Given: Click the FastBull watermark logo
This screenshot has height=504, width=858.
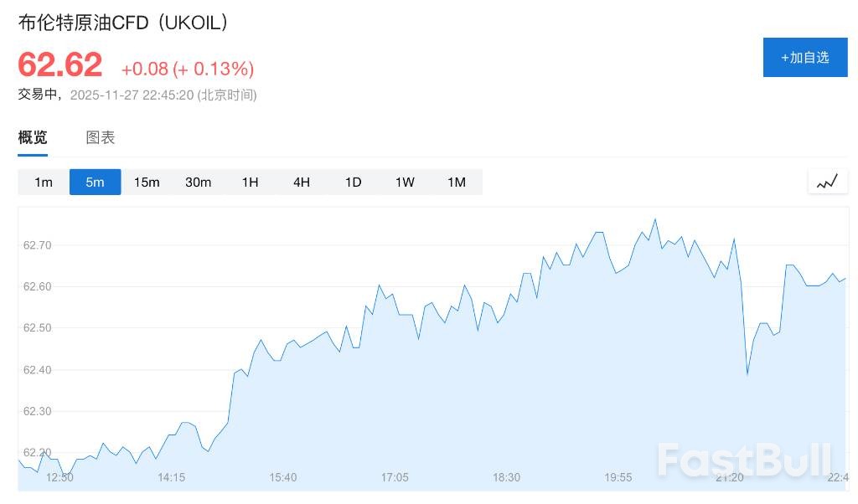Looking at the screenshot, I should tap(744, 460).
